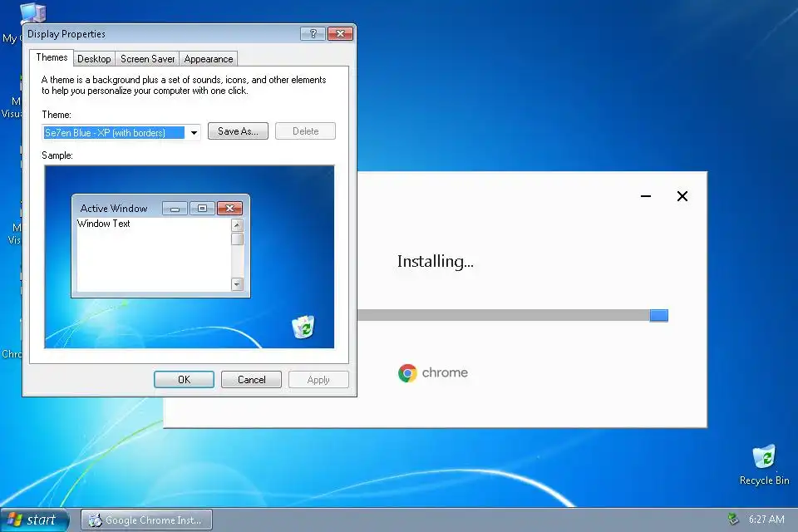This screenshot has height=532, width=798.
Task: Minimize the Chrome installer window
Action: tap(646, 196)
